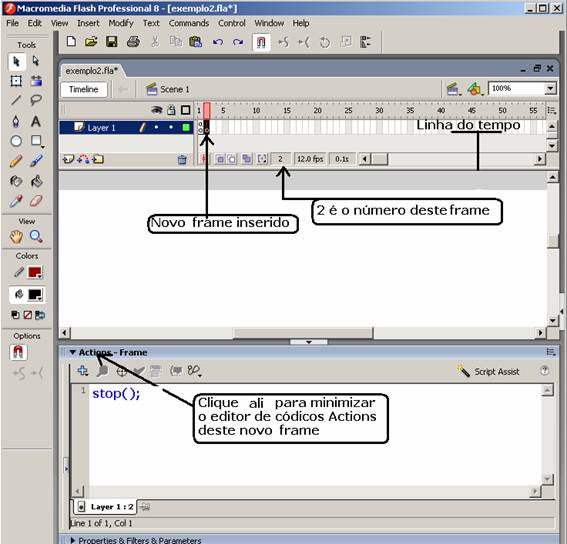Select the Oval tool
The image size is (567, 544).
coord(16,141)
